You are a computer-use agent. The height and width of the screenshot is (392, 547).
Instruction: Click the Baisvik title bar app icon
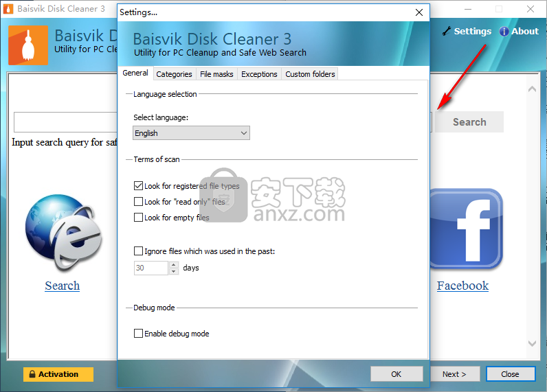(x=8, y=9)
